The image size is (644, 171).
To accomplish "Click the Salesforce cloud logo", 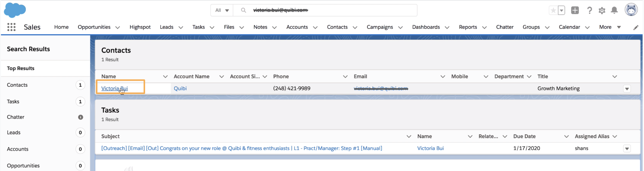I will 15,10.
